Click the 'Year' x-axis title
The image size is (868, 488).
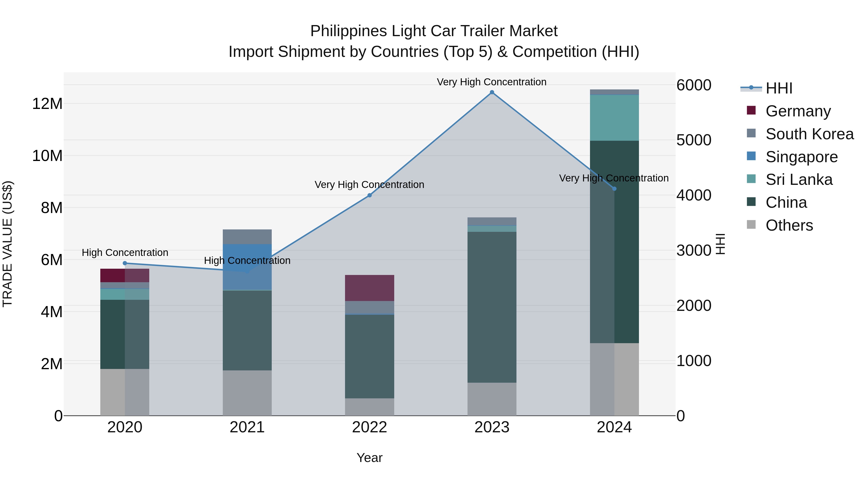(x=369, y=458)
